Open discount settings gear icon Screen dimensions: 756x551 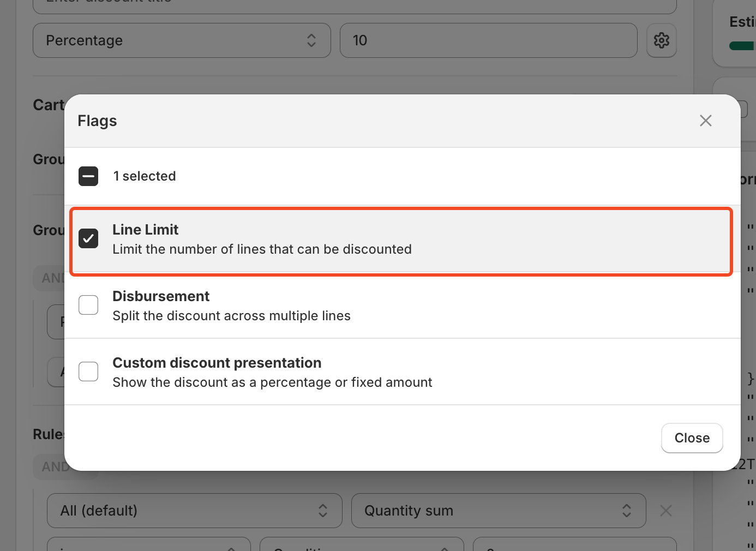[661, 40]
